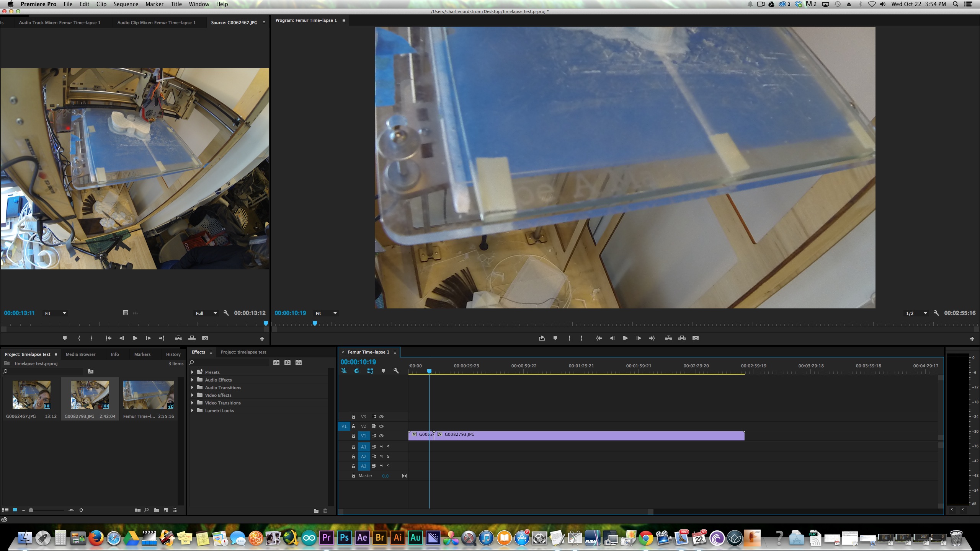Screen dimensions: 980x551
Task: Click Program monitor playhead scrubber
Action: coord(315,323)
